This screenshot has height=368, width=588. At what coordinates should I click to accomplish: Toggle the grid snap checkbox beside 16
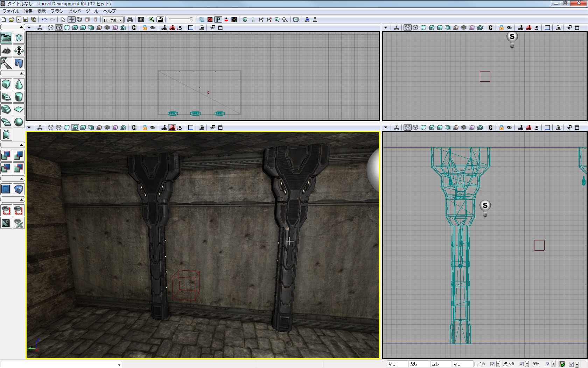click(492, 364)
